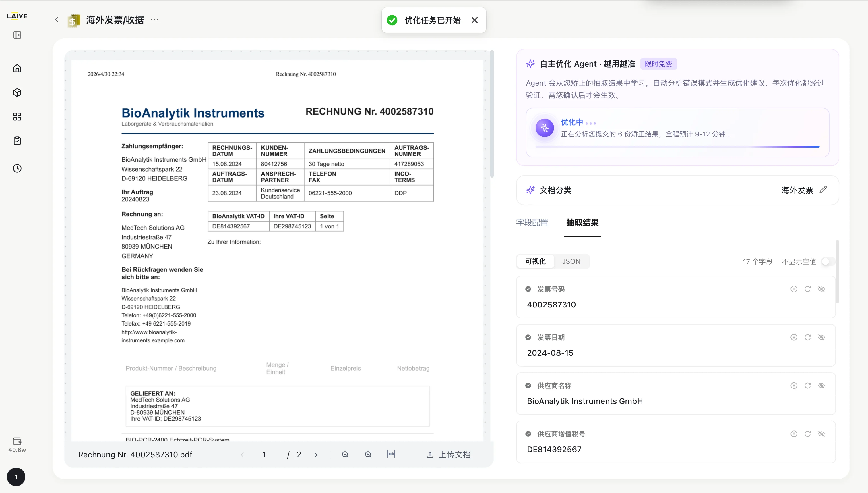Click the refresh icon for 供应商名称
The height and width of the screenshot is (493, 868).
pos(808,386)
